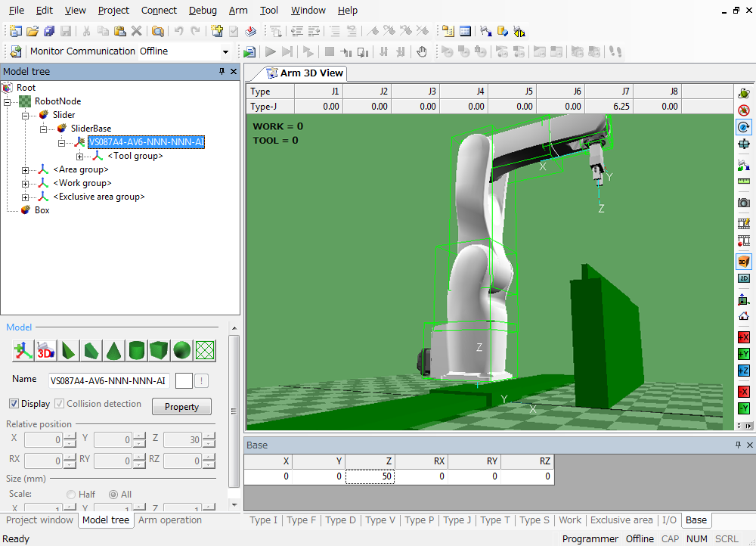This screenshot has height=546, width=756.
Task: Click the Property button
Action: pos(181,407)
